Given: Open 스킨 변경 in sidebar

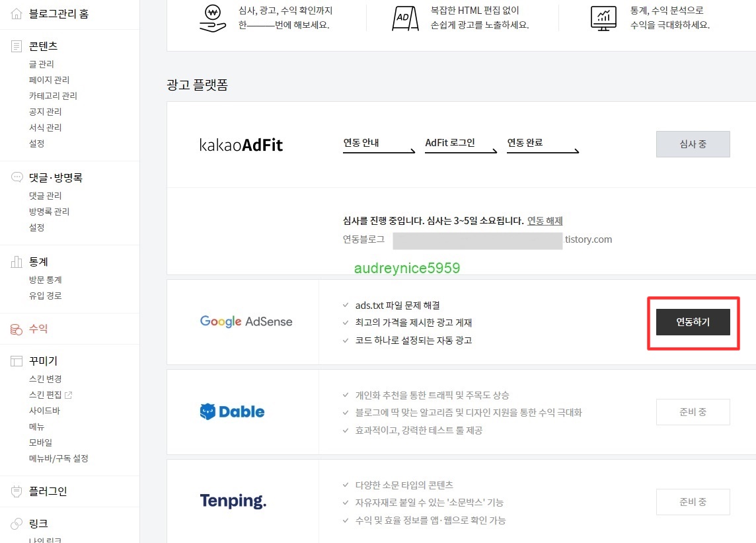Looking at the screenshot, I should click(46, 379).
